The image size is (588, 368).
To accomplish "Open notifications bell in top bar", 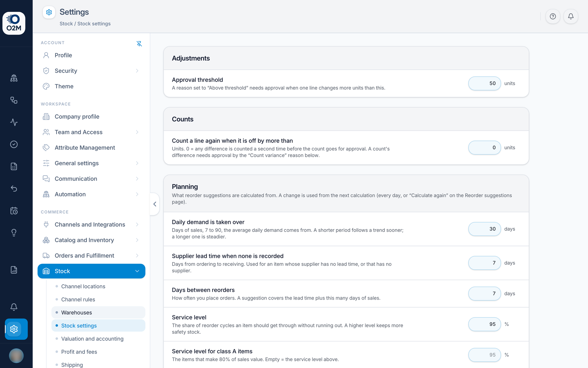I will [571, 17].
